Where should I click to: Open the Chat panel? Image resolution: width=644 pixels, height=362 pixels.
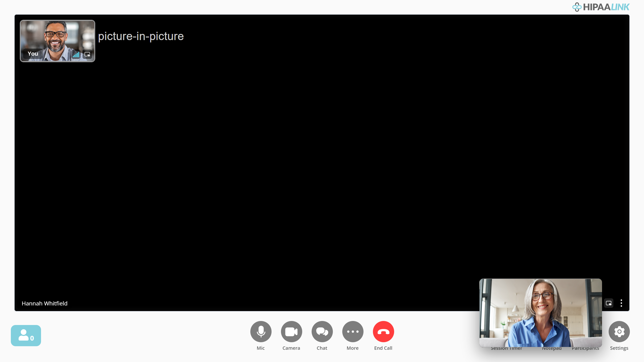322,332
